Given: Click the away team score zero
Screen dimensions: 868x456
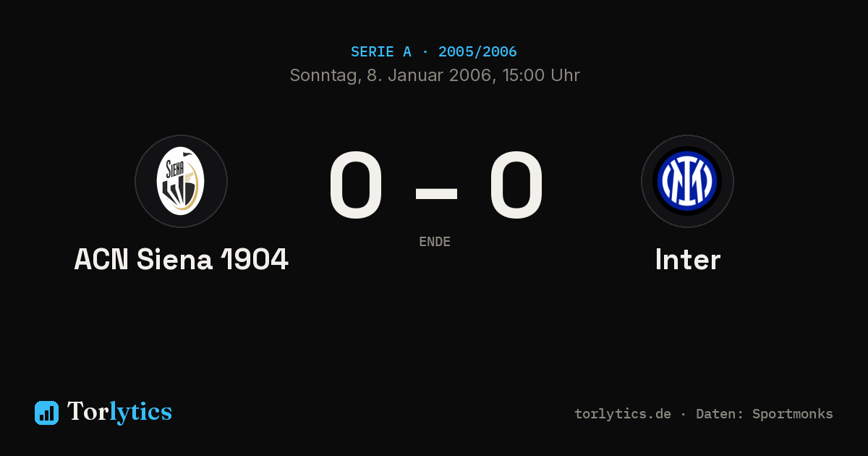Looking at the screenshot, I should [516, 186].
